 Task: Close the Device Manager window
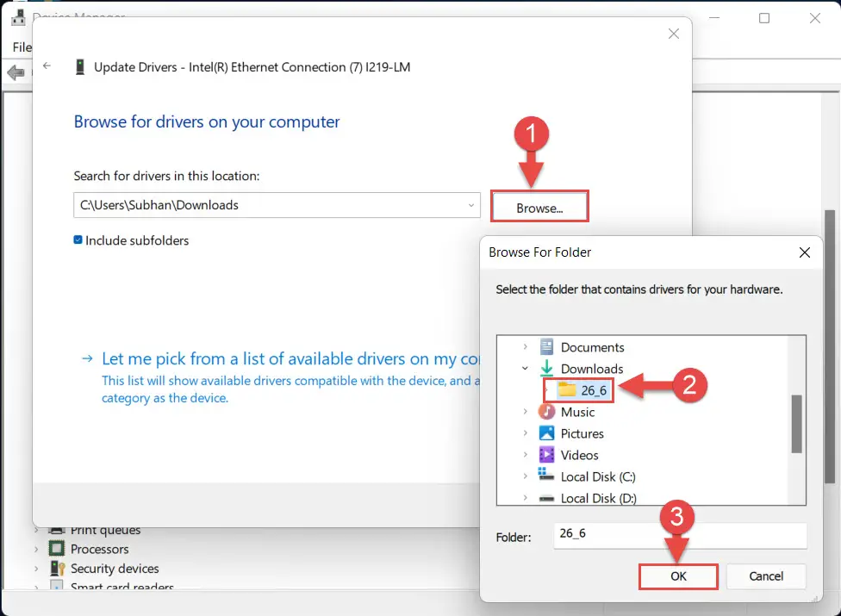815,18
